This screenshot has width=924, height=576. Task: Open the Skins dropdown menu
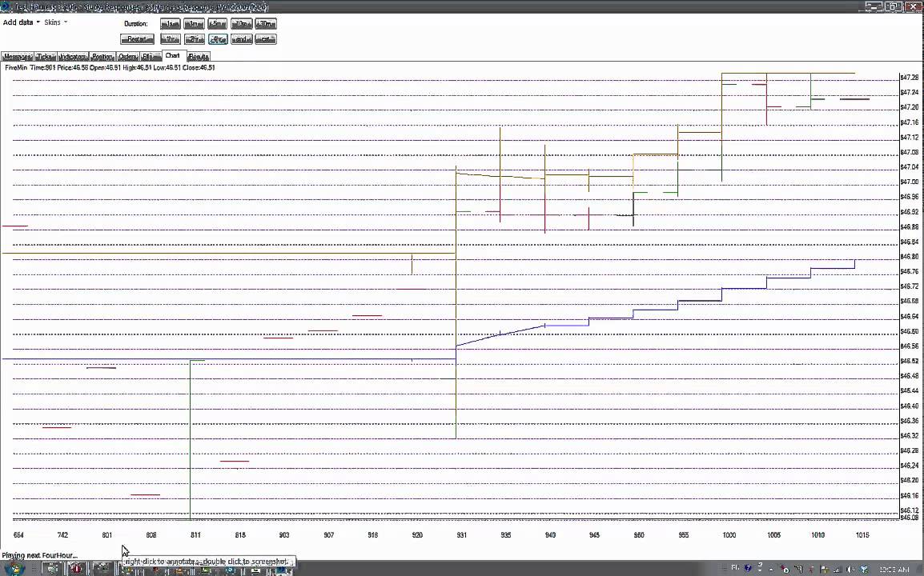click(56, 22)
